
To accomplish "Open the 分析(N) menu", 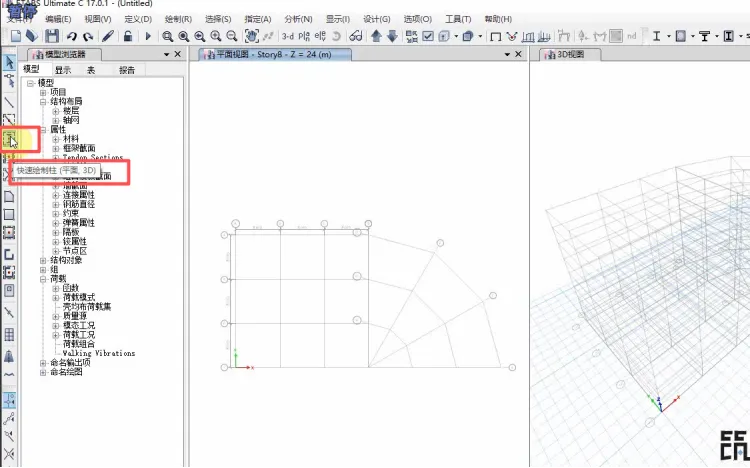I will (x=298, y=19).
